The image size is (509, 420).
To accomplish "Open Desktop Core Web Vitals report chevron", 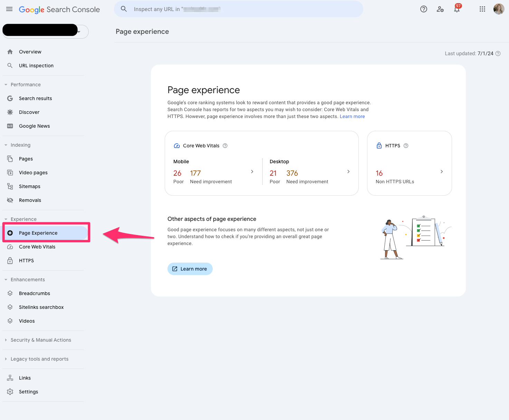I will (x=348, y=172).
